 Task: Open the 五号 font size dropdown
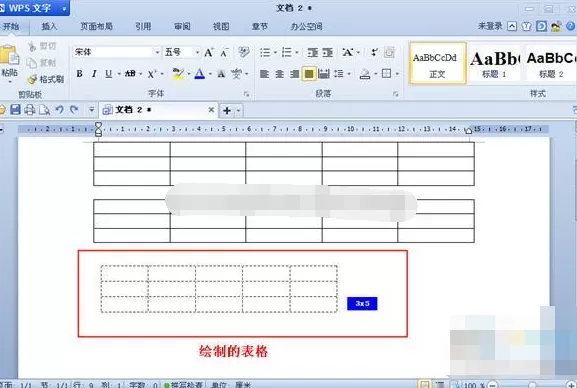[x=197, y=52]
